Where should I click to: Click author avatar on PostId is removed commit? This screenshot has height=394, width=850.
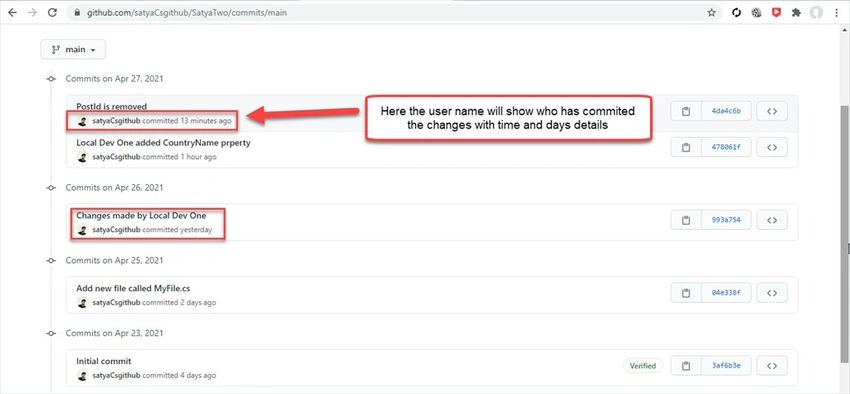click(x=82, y=121)
